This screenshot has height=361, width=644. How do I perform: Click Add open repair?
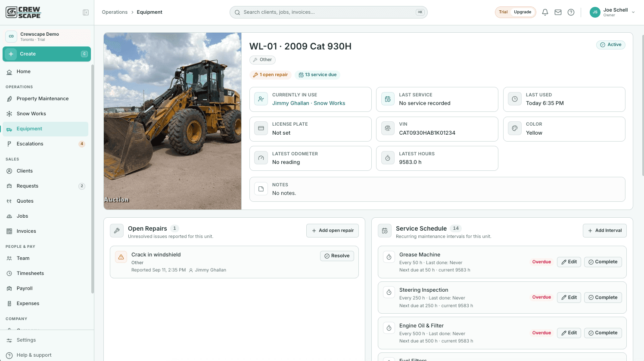tap(333, 231)
